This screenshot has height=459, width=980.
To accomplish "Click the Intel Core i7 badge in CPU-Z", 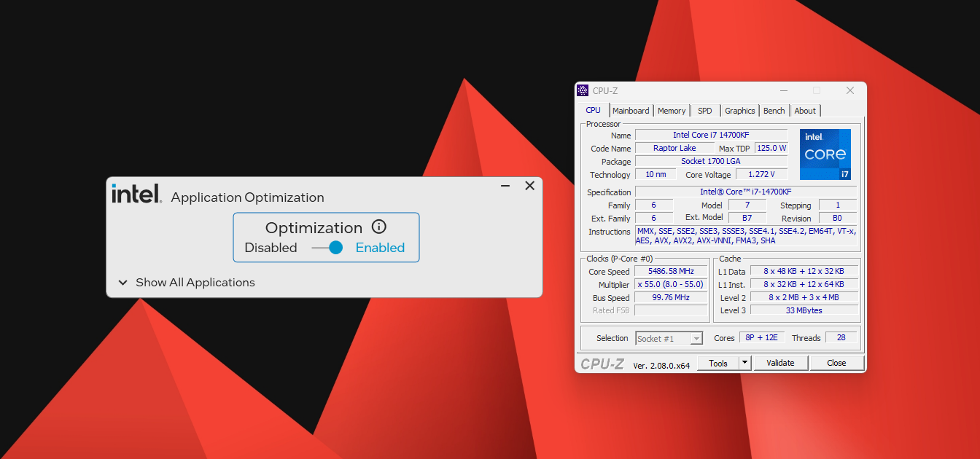I will point(825,154).
